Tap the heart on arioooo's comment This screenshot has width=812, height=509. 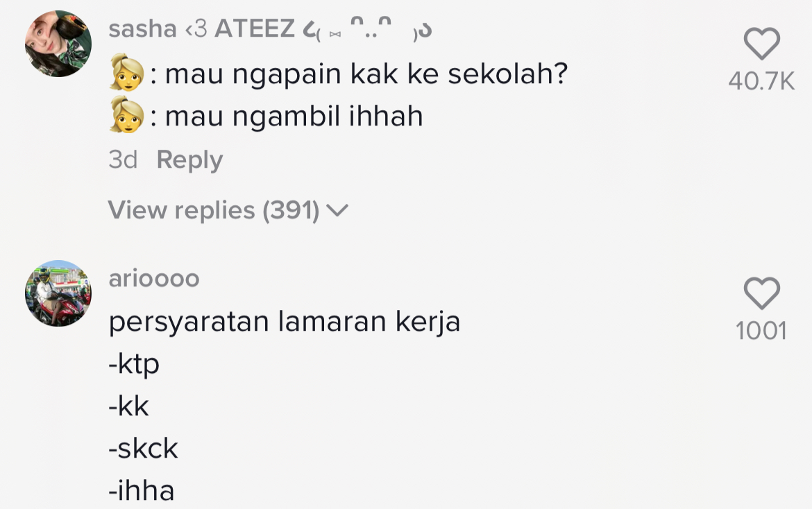[761, 293]
